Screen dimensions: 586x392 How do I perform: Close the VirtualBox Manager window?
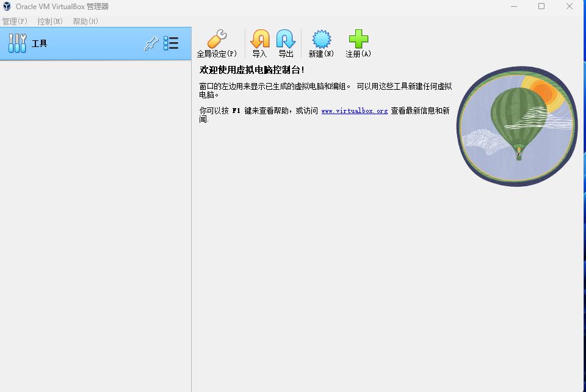pyautogui.click(x=568, y=6)
